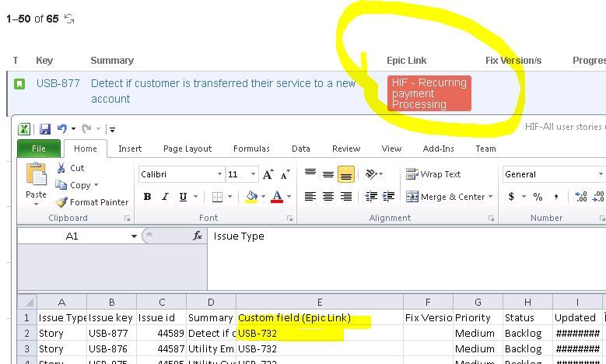606x364 pixels.
Task: Open the Undo history dropdown arrow
Action: point(73,129)
